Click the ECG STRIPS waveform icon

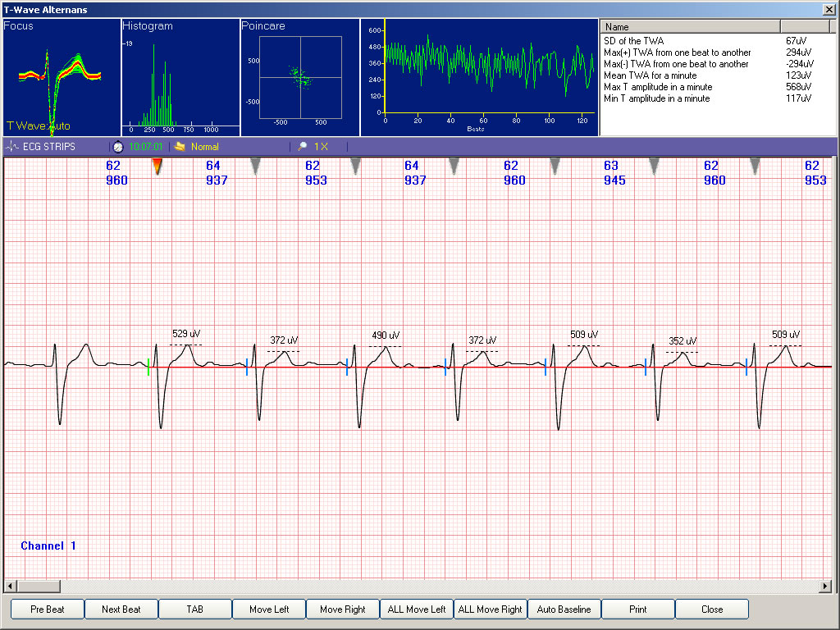coord(12,147)
